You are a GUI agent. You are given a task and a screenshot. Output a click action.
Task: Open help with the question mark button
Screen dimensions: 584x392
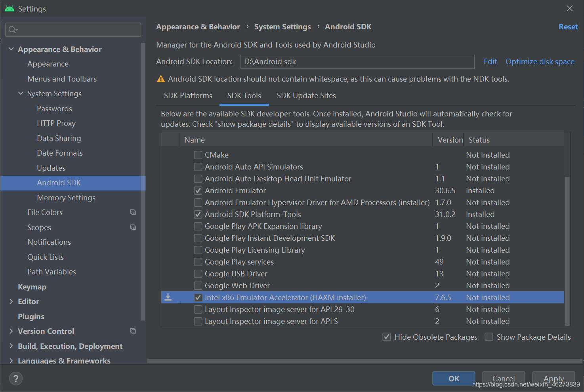point(16,379)
